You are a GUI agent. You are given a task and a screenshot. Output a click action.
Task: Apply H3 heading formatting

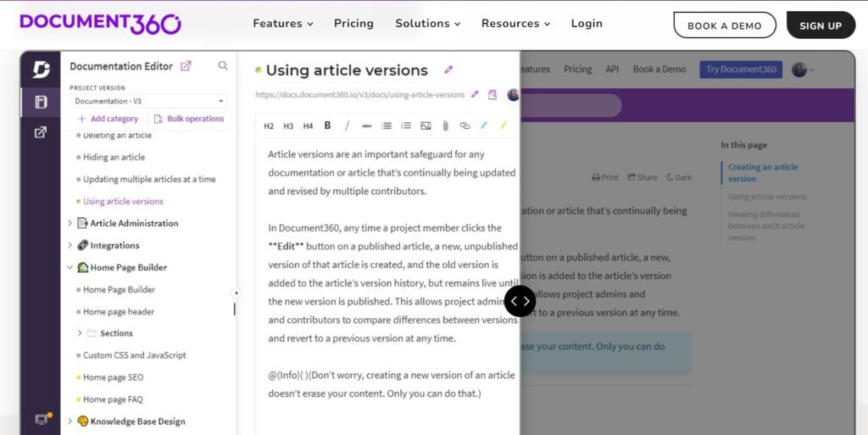point(288,126)
